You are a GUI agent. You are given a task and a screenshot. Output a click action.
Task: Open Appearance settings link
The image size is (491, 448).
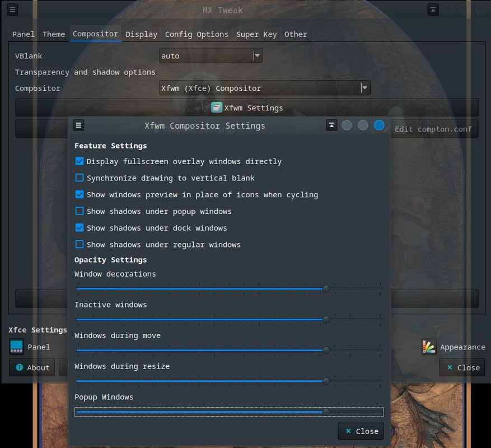tap(462, 347)
